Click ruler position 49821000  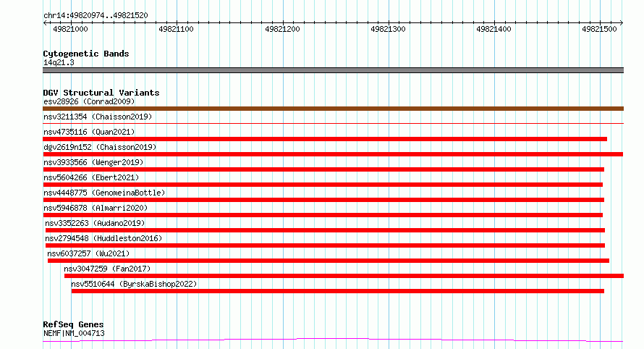pos(70,29)
